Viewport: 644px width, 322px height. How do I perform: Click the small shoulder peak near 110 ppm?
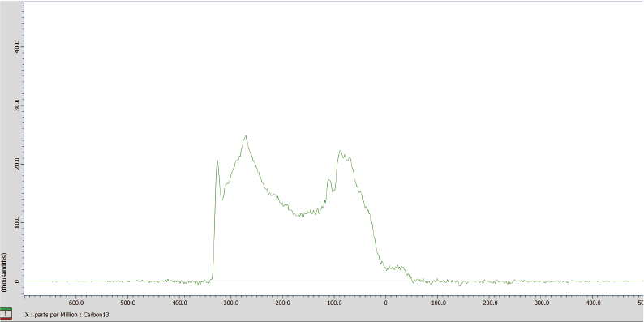tap(329, 180)
